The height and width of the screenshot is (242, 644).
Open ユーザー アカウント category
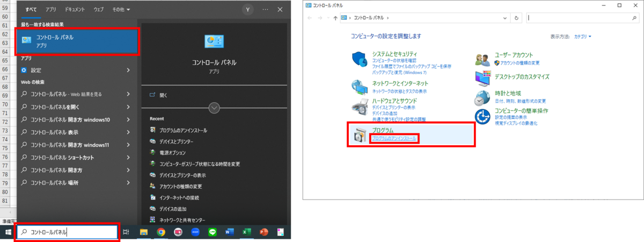pyautogui.click(x=514, y=55)
